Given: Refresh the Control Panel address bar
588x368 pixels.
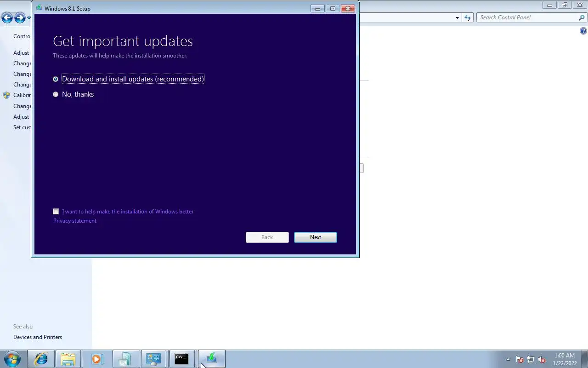Looking at the screenshot, I should point(468,17).
